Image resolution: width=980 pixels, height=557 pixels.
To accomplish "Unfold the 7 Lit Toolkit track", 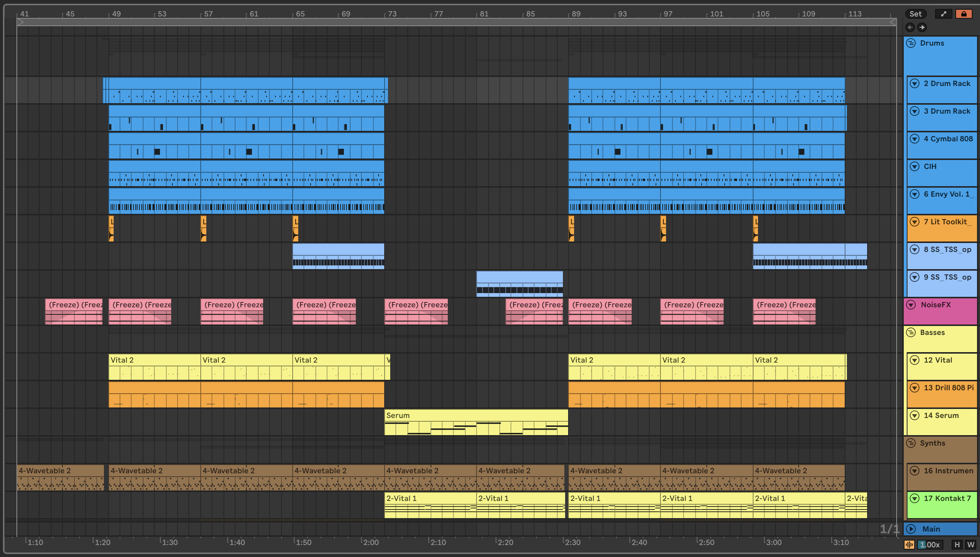I will 914,222.
